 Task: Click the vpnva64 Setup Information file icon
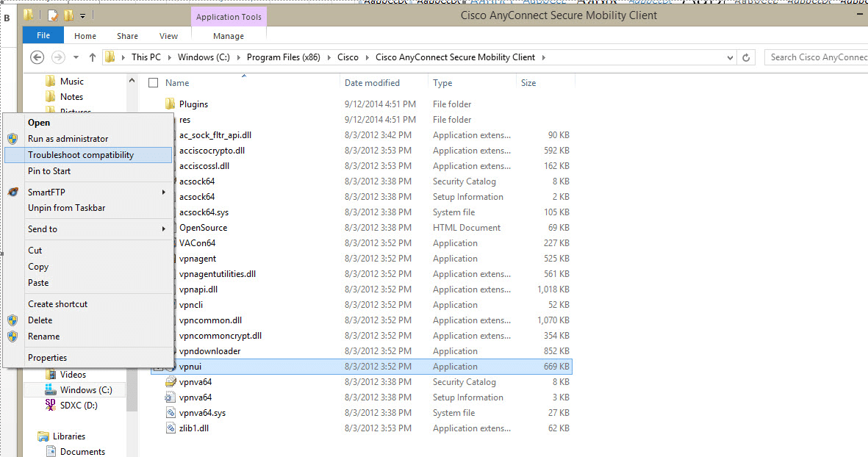[x=171, y=397]
